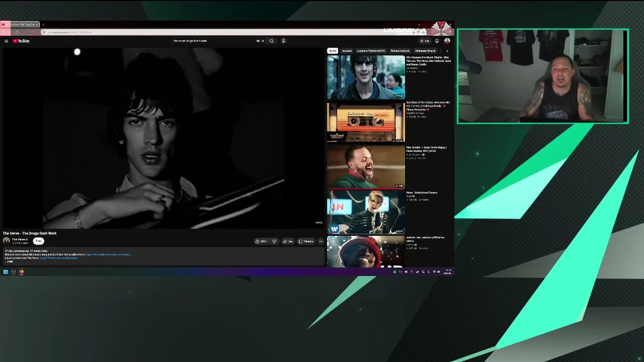
Task: Open the account avatar menu
Action: (x=447, y=41)
